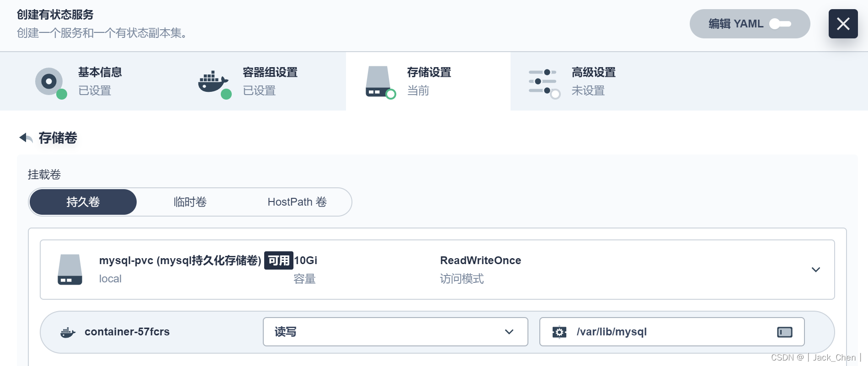Click the 创建有状态服务 dialog title
The height and width of the screenshot is (366, 868).
click(x=55, y=15)
